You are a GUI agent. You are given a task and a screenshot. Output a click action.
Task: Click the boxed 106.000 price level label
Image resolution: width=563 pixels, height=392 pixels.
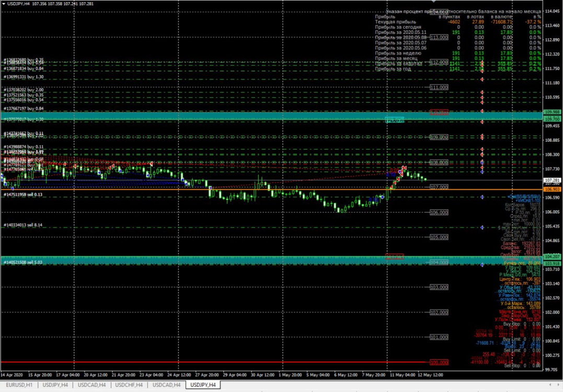(439, 212)
